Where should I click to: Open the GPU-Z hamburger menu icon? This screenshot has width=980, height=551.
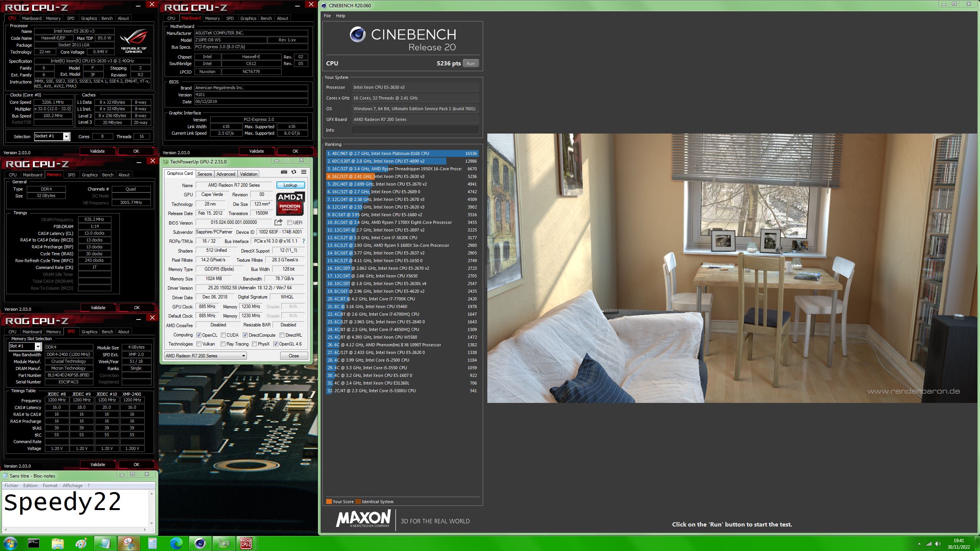click(x=304, y=172)
